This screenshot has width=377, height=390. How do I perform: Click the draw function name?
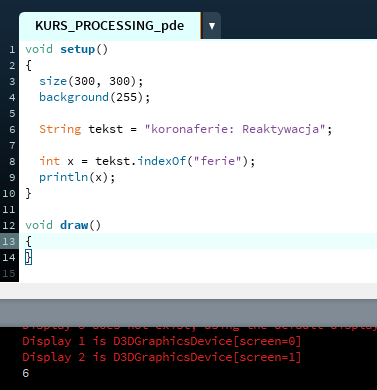[x=74, y=225]
